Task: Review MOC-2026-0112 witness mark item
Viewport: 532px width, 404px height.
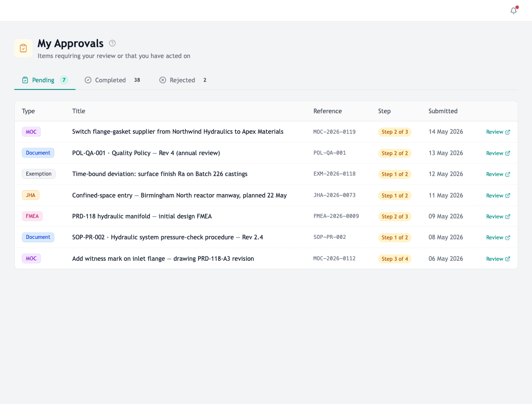Action: click(x=498, y=259)
